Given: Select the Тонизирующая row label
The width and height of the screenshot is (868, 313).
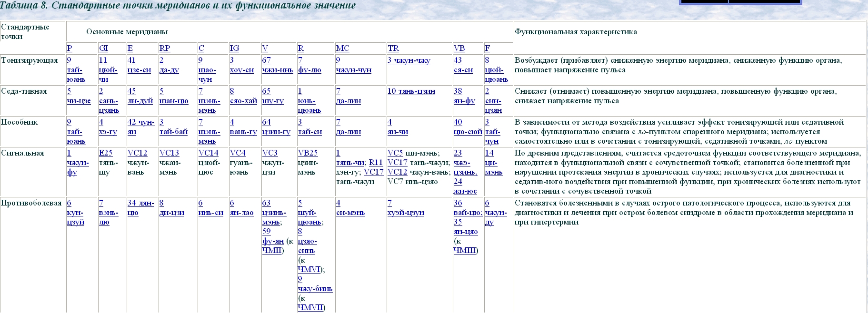Looking at the screenshot, I should click(x=30, y=60).
